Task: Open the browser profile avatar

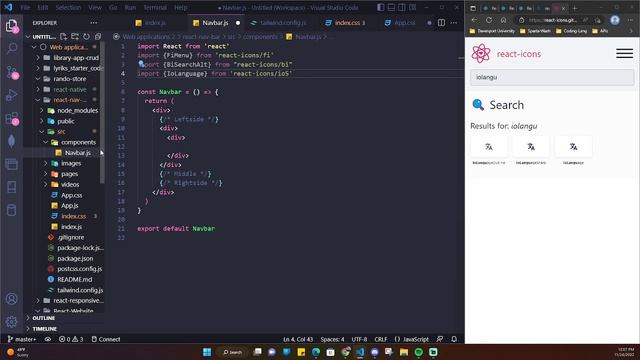Action: pos(615,20)
